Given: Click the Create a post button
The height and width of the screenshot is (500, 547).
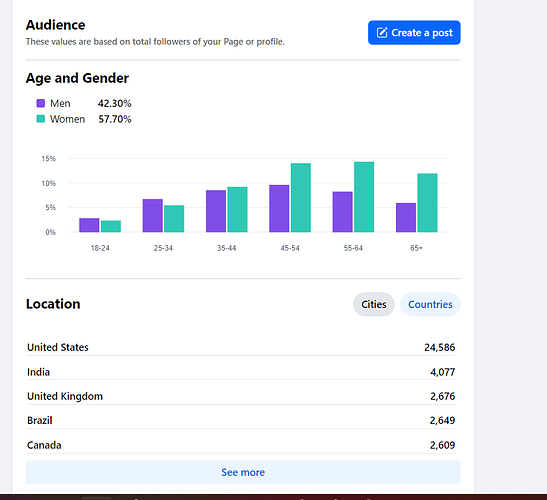Looking at the screenshot, I should tap(414, 32).
